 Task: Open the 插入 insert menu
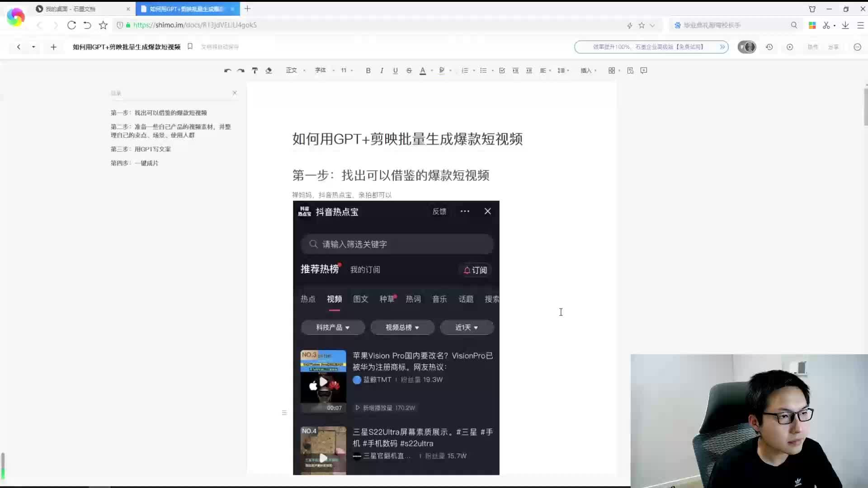589,70
